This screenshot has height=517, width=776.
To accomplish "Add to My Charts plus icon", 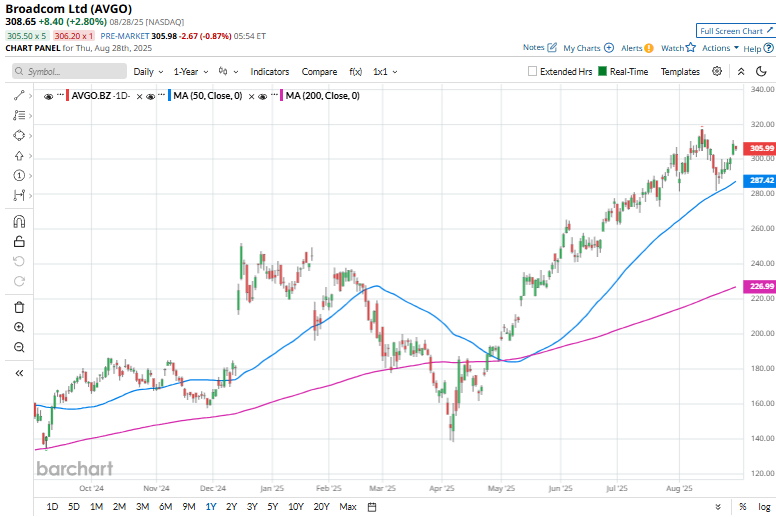I will [609, 48].
